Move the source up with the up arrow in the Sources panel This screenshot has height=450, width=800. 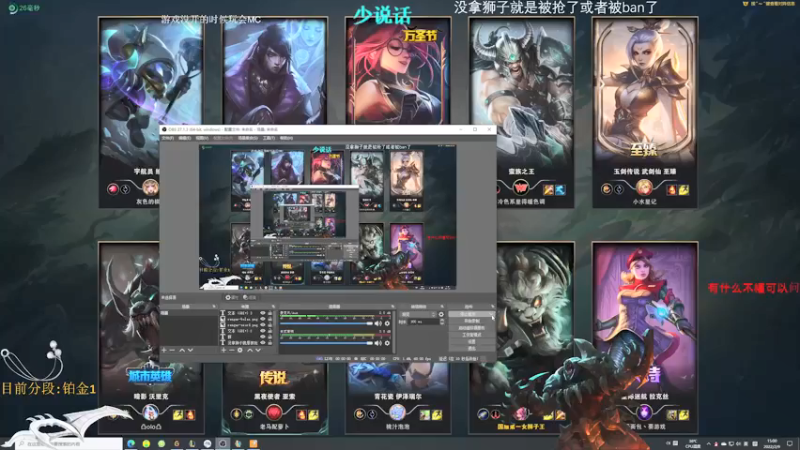click(250, 350)
